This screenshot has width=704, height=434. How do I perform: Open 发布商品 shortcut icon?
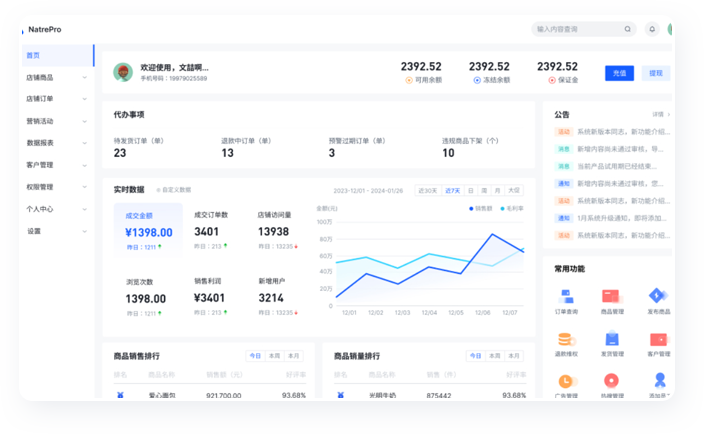pyautogui.click(x=657, y=296)
